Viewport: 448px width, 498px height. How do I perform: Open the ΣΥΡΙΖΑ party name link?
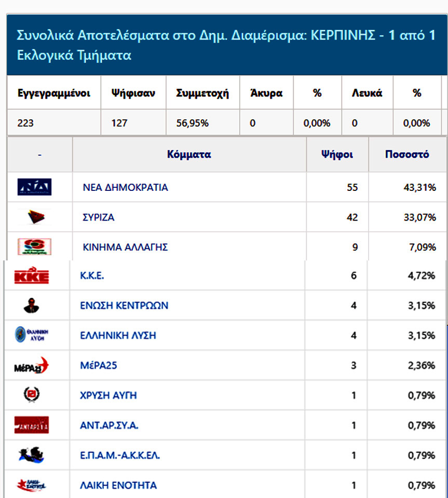click(x=99, y=217)
